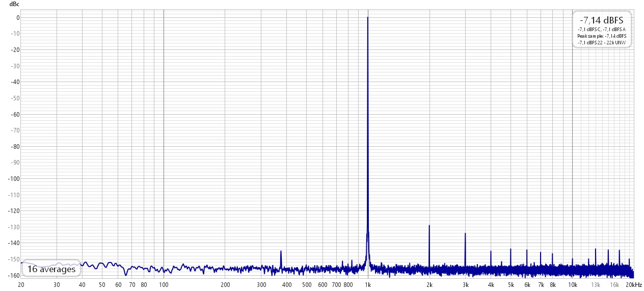
Task: Click the 16k label on the frequency axis
Action: [x=614, y=285]
